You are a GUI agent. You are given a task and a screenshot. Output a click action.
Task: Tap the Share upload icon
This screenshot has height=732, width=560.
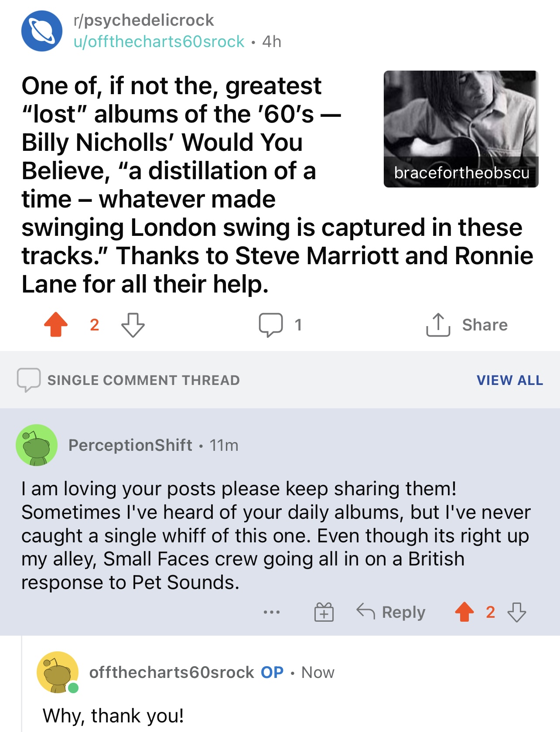tap(438, 325)
